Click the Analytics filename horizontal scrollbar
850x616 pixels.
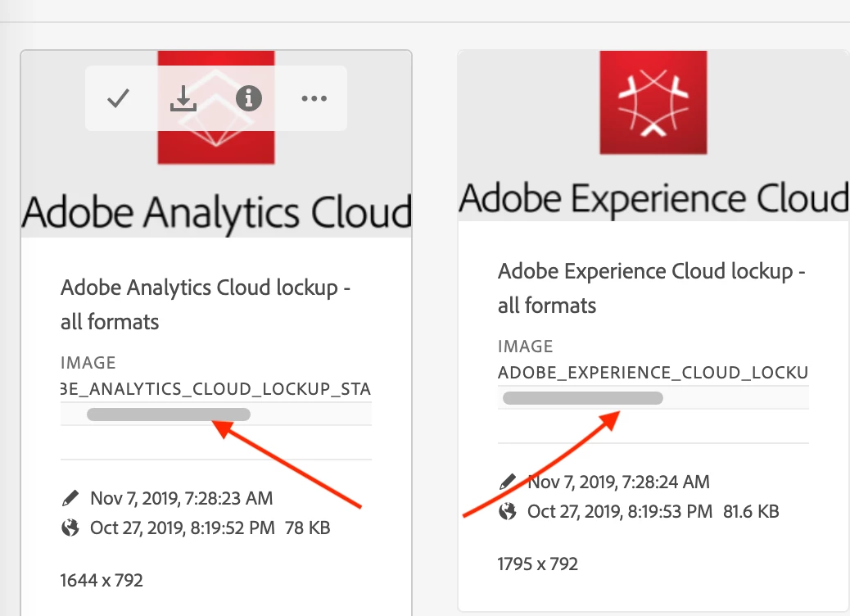point(169,414)
